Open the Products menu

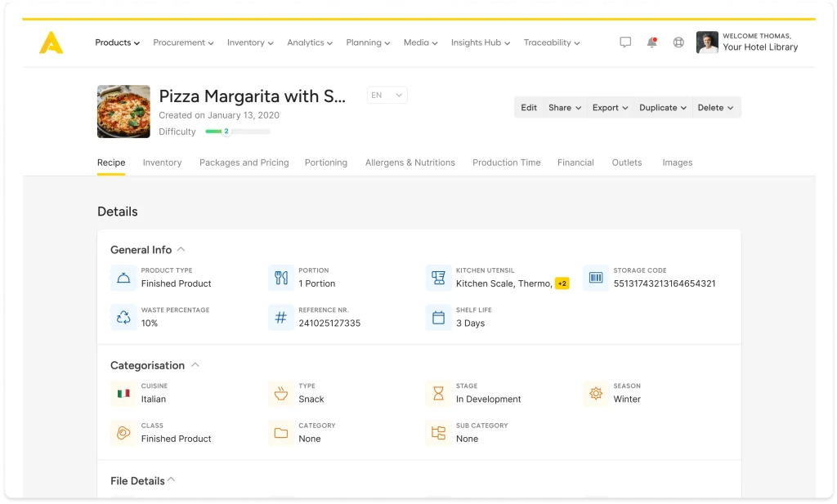pos(118,42)
